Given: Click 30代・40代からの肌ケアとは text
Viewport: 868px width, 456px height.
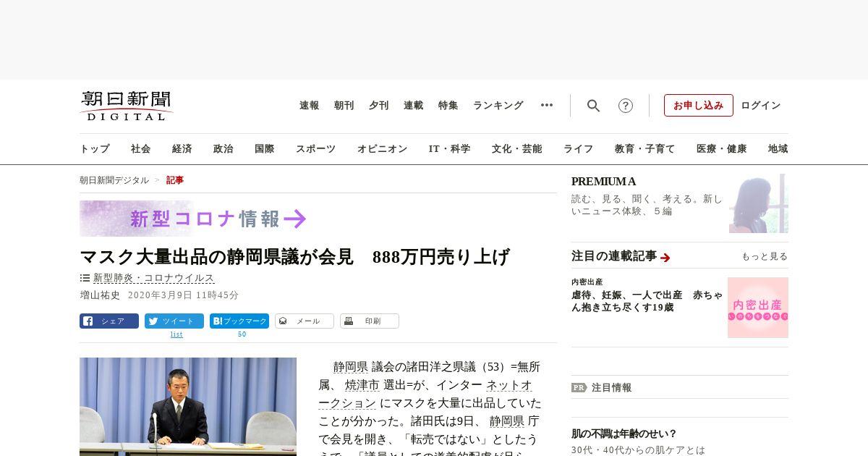Looking at the screenshot, I should (x=638, y=449).
